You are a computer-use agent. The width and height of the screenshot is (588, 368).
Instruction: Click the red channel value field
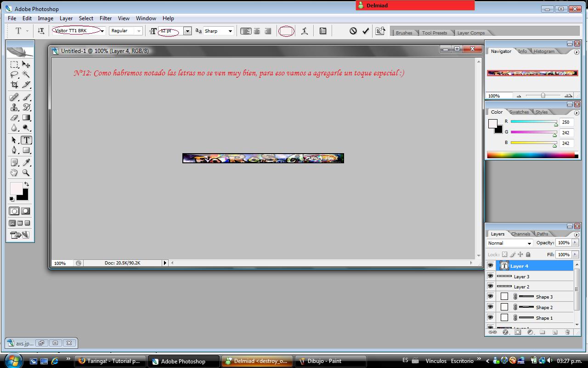pos(567,122)
